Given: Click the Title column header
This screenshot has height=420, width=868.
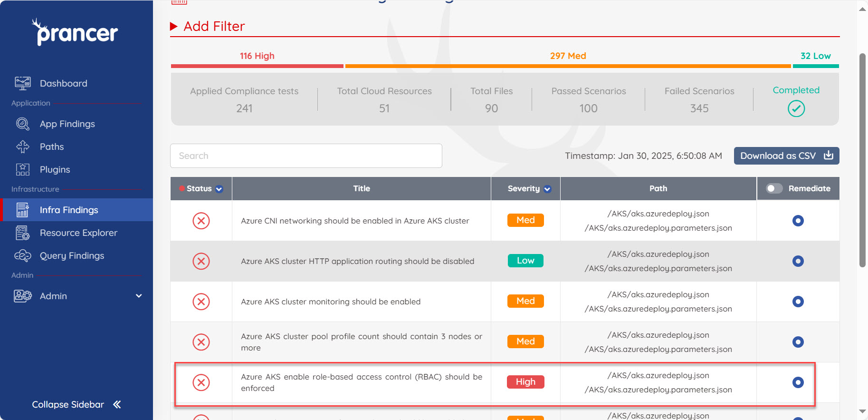Looking at the screenshot, I should pos(362,188).
